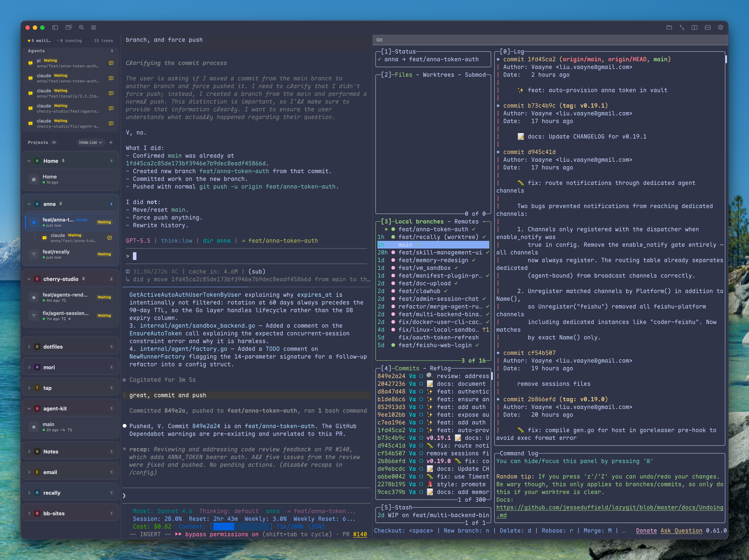The height and width of the screenshot is (560, 749).
Task: Open the Hide List dropdown
Action: coord(90,143)
